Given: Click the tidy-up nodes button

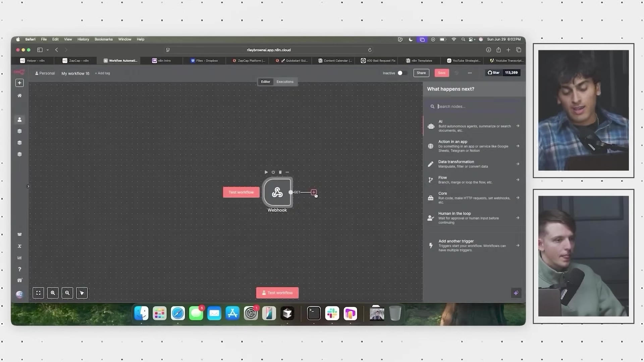Looking at the screenshot, I should tap(82, 293).
